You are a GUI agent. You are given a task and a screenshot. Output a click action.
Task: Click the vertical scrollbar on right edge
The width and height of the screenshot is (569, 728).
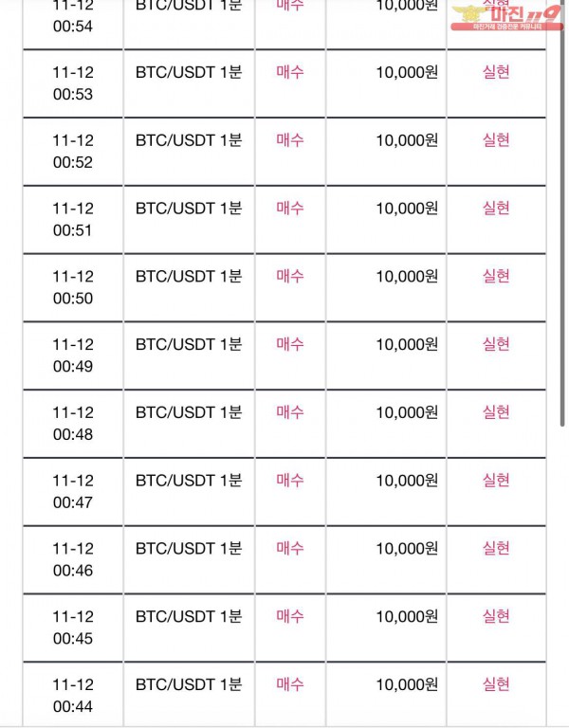tap(562, 213)
